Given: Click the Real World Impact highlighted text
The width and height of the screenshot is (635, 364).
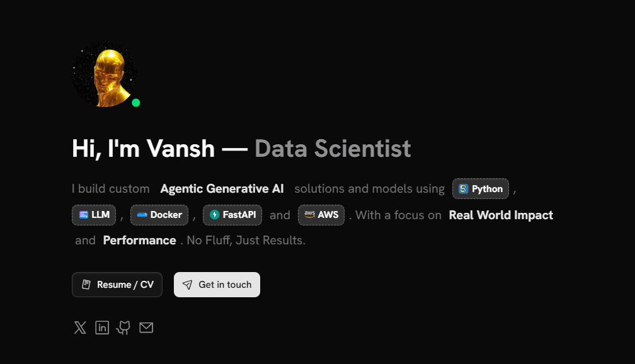Looking at the screenshot, I should 501,215.
